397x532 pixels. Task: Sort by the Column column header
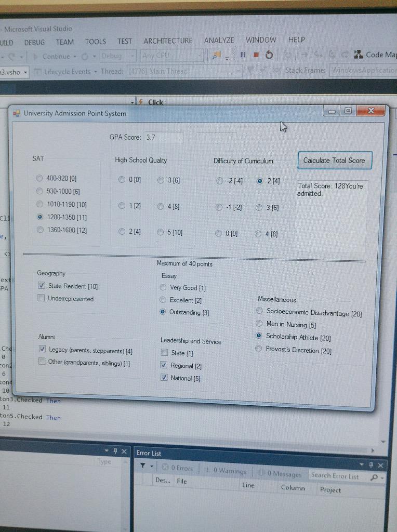pos(293,487)
